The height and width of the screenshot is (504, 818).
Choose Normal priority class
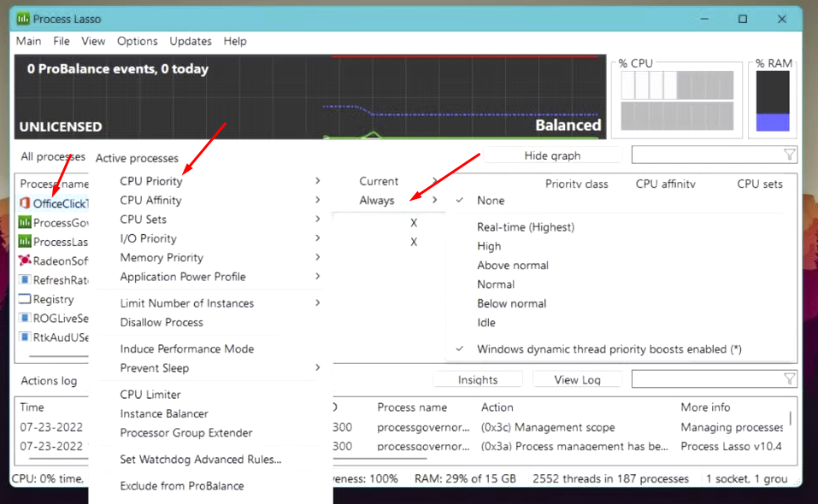pos(496,284)
